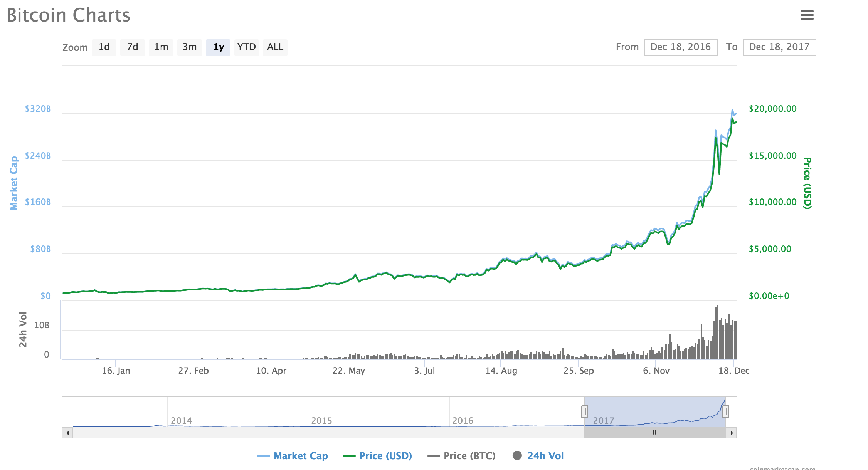Click the right navigator range handle
This screenshot has height=470, width=868.
pos(726,411)
